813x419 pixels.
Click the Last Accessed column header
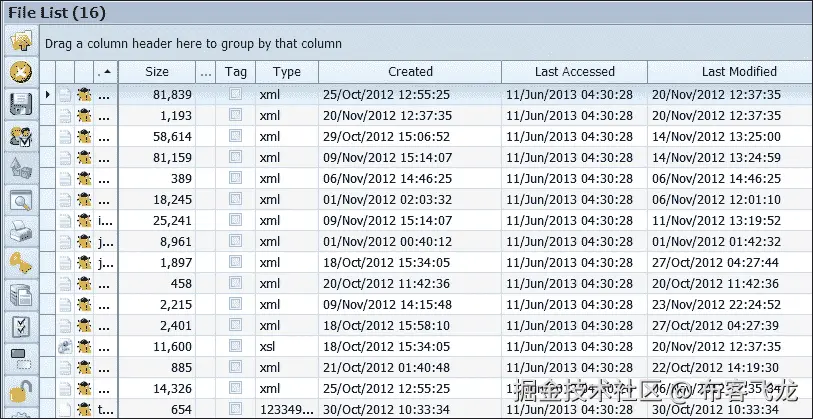tap(574, 72)
